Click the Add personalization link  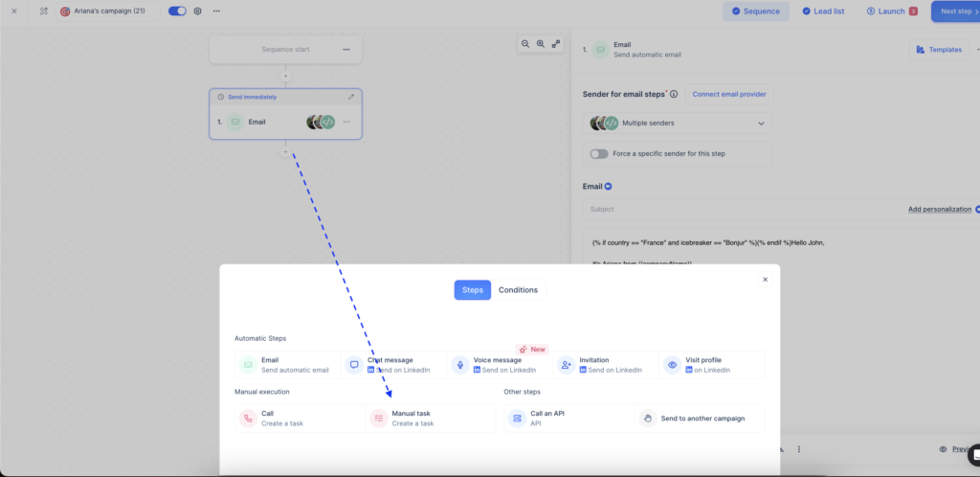tap(939, 209)
